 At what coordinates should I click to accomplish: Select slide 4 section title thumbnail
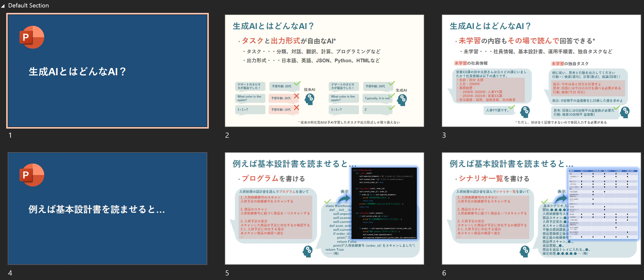click(107, 208)
